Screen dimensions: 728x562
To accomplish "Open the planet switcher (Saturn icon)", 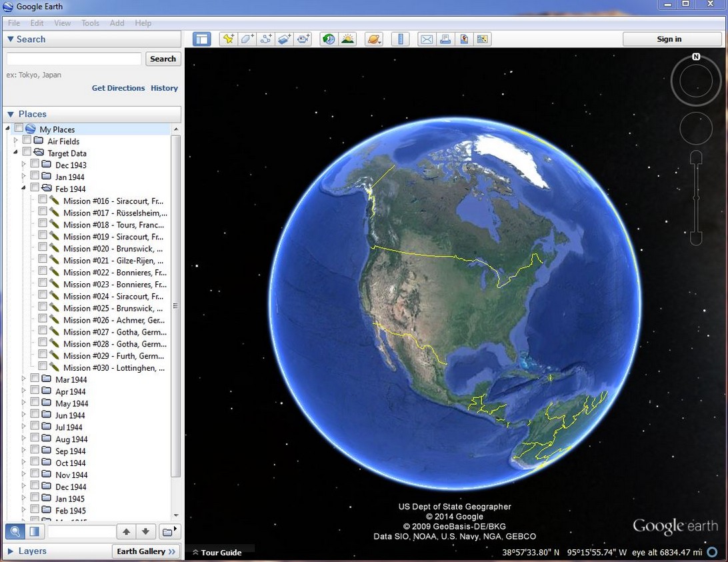I will (374, 39).
